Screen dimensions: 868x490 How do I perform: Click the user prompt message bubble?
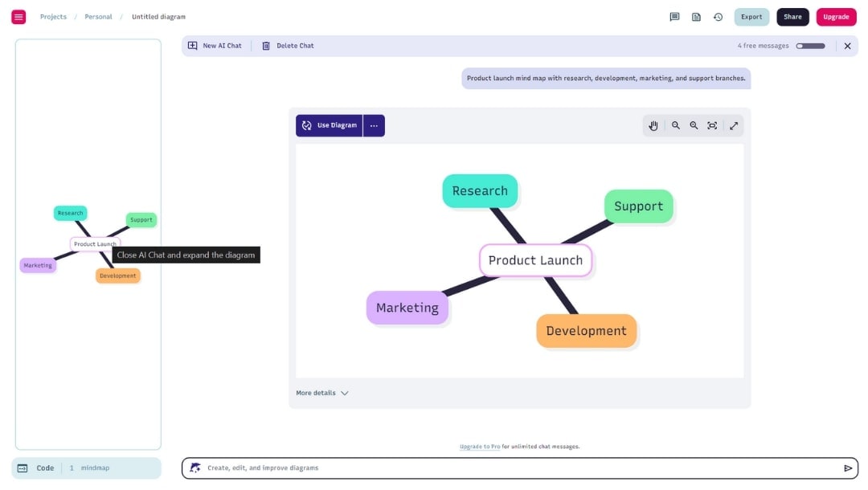coord(606,78)
